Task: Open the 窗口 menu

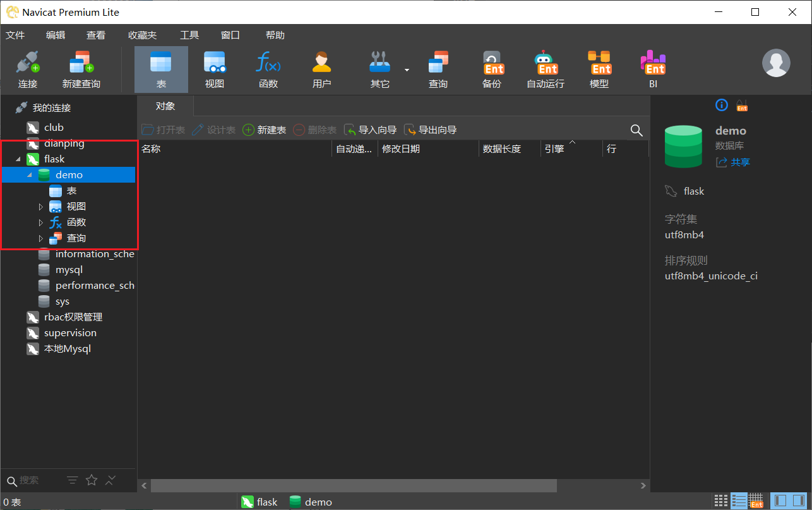Action: [230, 35]
